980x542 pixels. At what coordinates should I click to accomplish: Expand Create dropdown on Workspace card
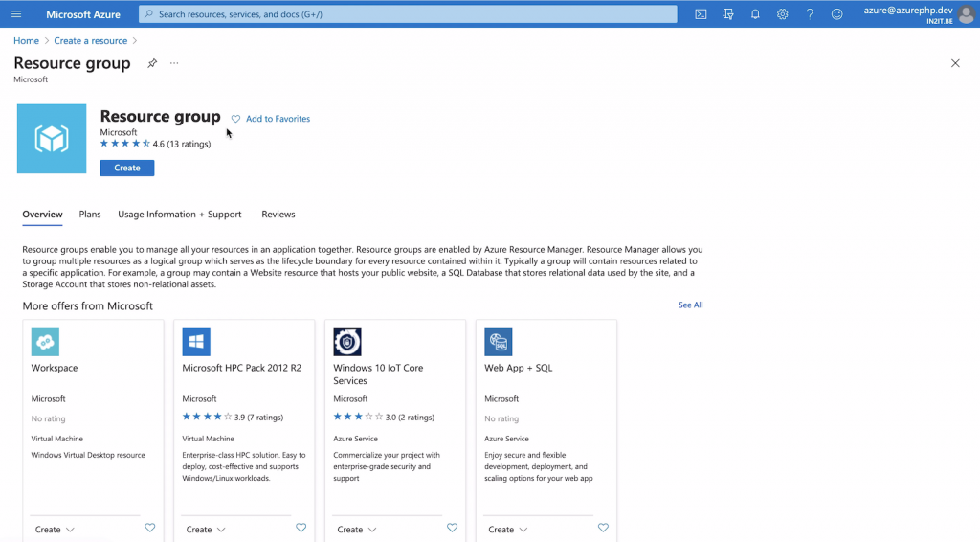coord(55,530)
